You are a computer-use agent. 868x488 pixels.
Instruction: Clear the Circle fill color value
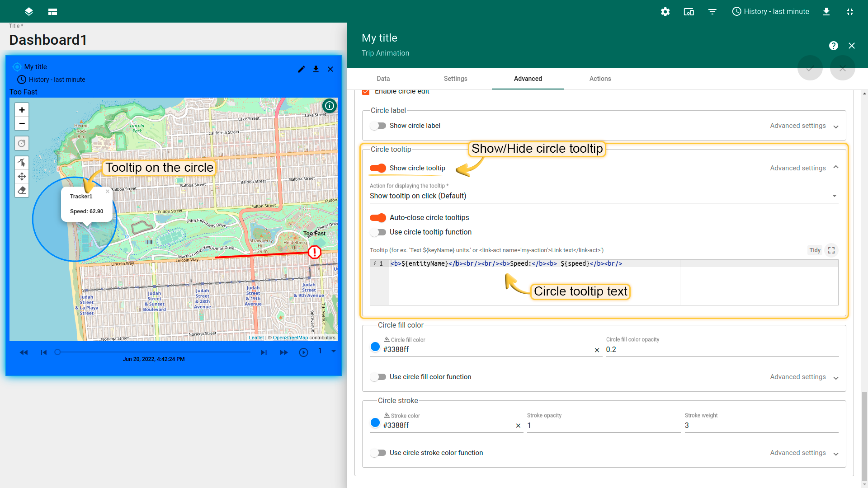point(597,350)
